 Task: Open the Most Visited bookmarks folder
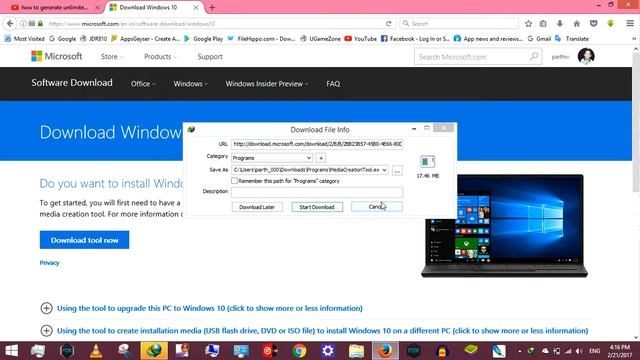pos(24,39)
